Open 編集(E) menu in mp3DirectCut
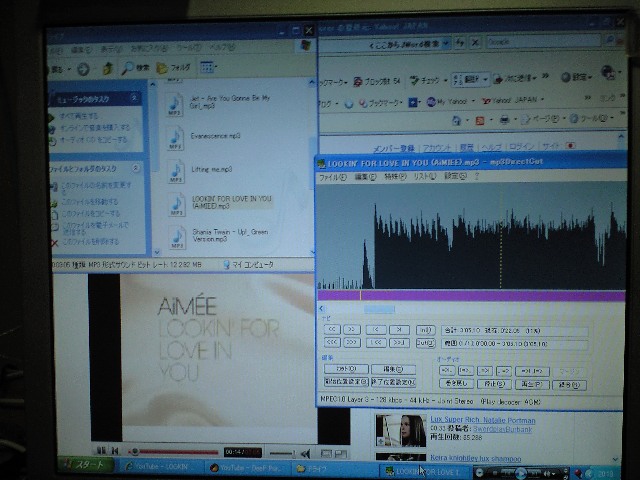640x480 pixels. (365, 177)
